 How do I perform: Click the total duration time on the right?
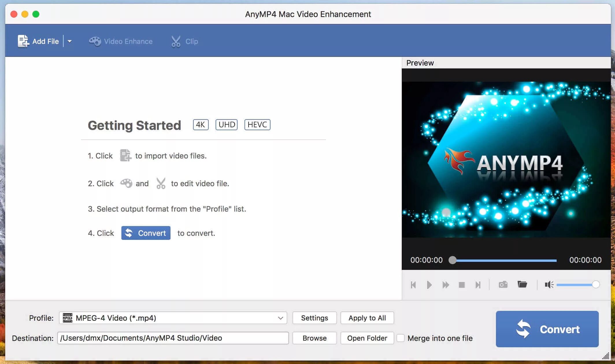[586, 260]
